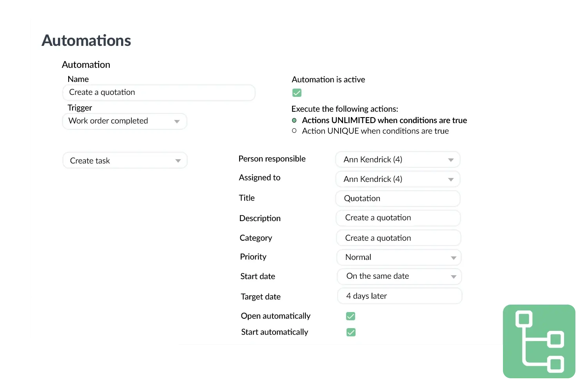Change Assigned to with Ann Kendrick dropdown
Viewport: 588px width, 392px height.
tap(397, 179)
